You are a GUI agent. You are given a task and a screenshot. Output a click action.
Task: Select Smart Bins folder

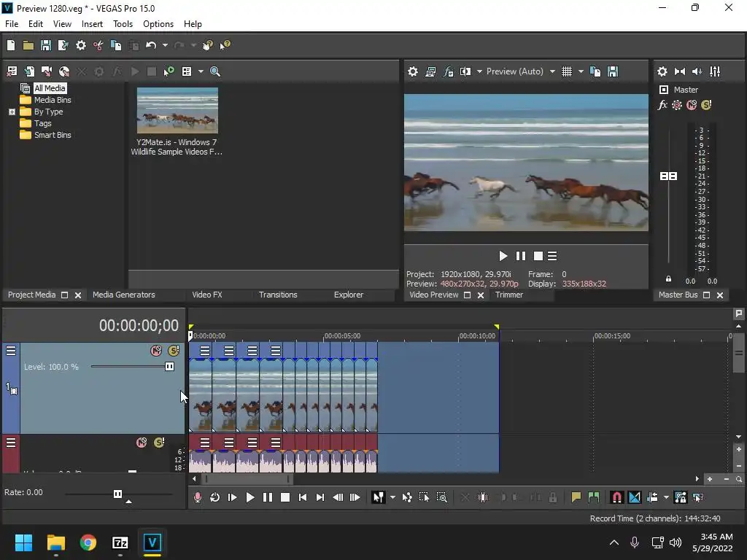coord(53,135)
